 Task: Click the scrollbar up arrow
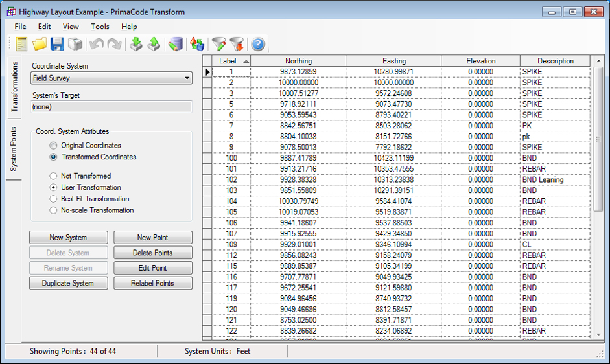(598, 61)
